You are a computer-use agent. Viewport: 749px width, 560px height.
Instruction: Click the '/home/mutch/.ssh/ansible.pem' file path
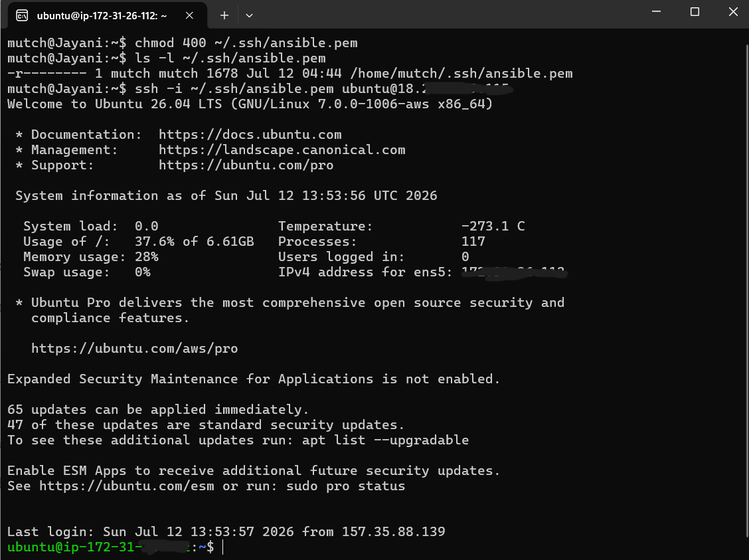pyautogui.click(x=461, y=73)
